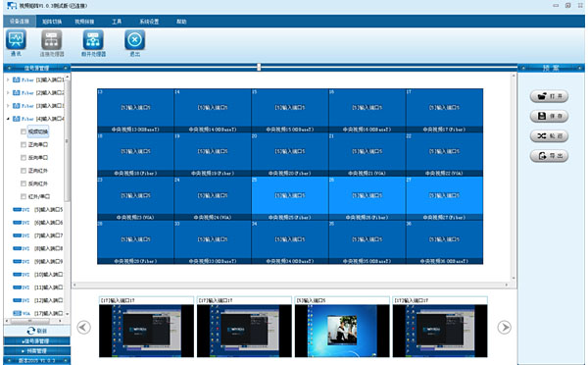
Task: Expand the Fiber [1] input port tree node
Action: tap(8, 80)
